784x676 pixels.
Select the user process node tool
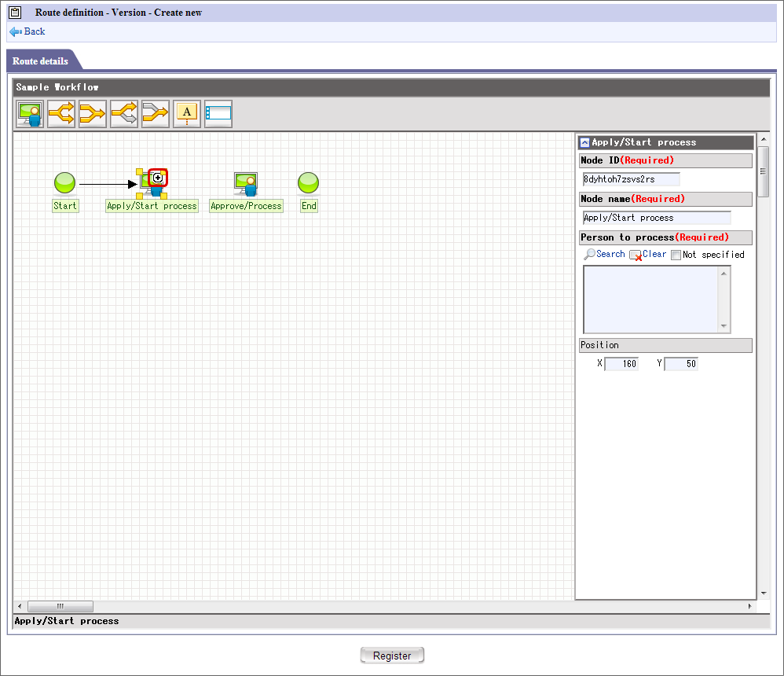click(x=30, y=114)
